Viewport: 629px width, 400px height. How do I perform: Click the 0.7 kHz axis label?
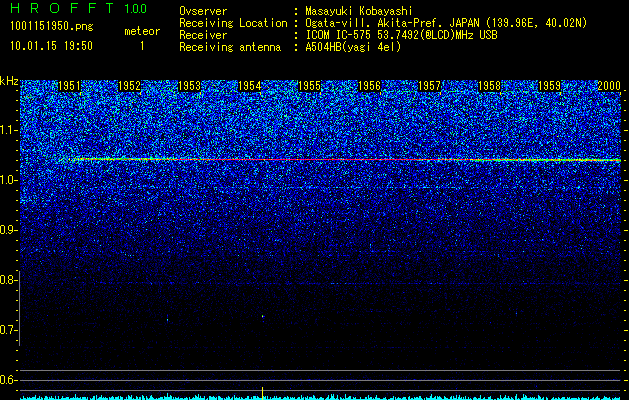click(8, 330)
